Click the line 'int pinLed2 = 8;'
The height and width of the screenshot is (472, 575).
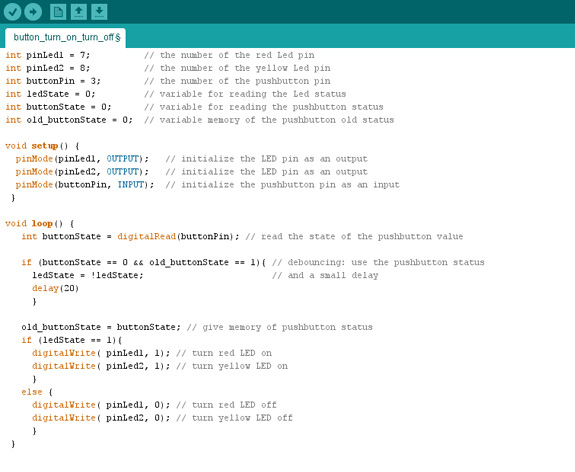(48, 68)
